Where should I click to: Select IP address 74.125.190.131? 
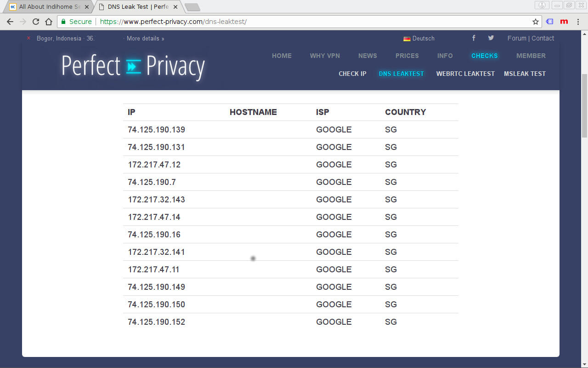156,147
